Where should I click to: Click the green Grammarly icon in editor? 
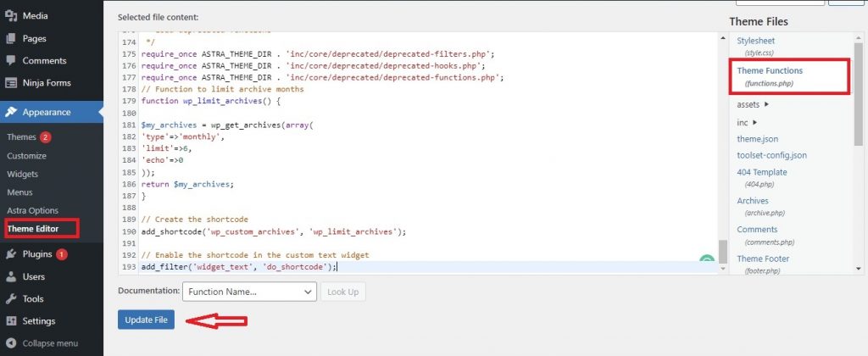click(x=706, y=263)
